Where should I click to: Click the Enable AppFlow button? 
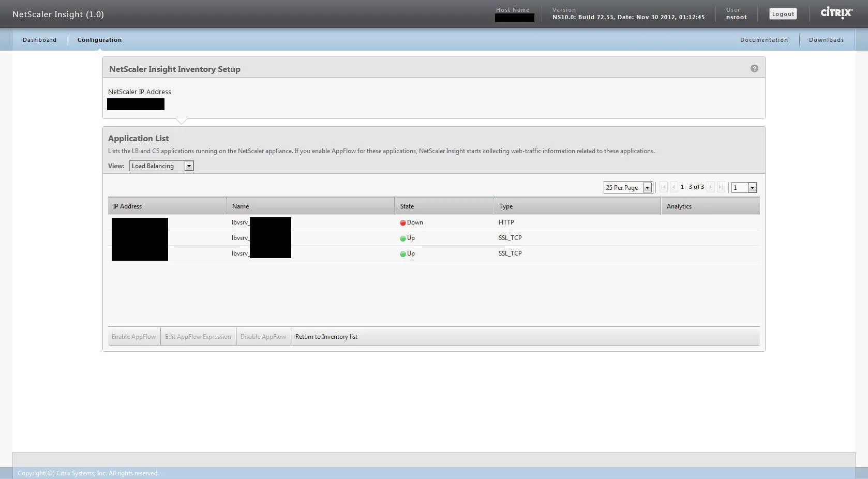tap(134, 337)
